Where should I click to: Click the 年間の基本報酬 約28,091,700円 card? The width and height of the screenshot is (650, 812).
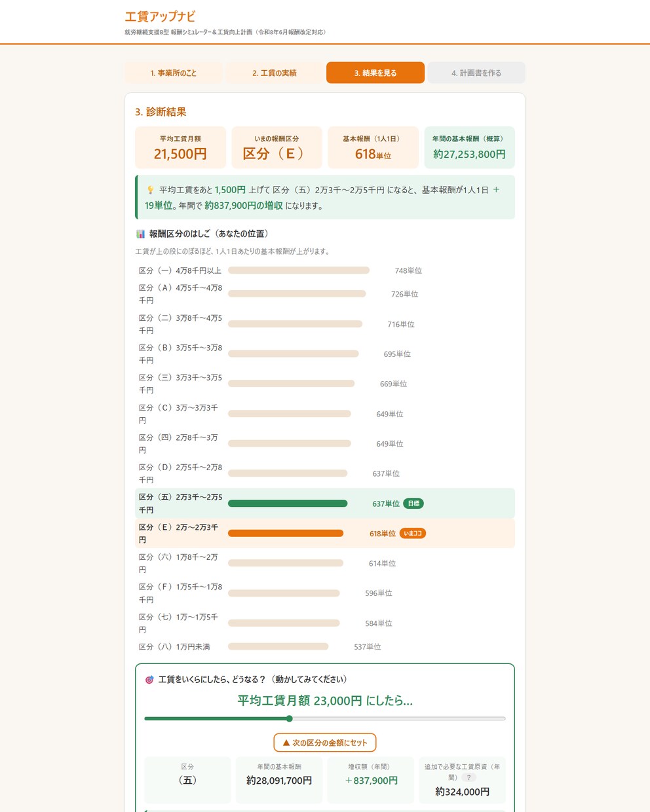279,780
